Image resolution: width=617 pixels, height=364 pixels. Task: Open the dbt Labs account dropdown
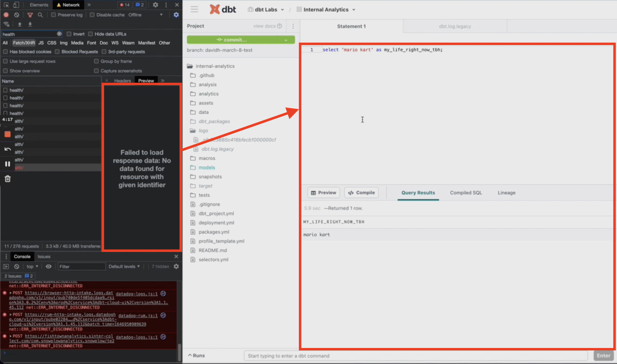tap(282, 9)
